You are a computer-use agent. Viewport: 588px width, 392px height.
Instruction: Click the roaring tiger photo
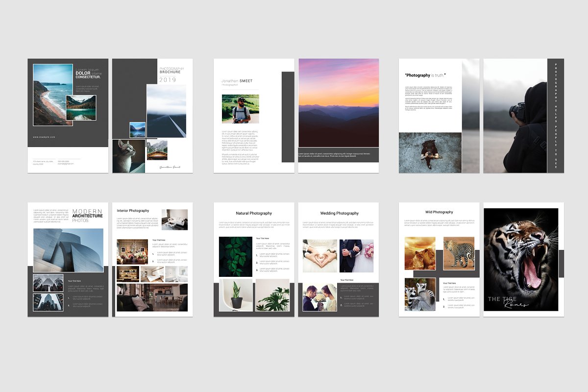(x=520, y=259)
